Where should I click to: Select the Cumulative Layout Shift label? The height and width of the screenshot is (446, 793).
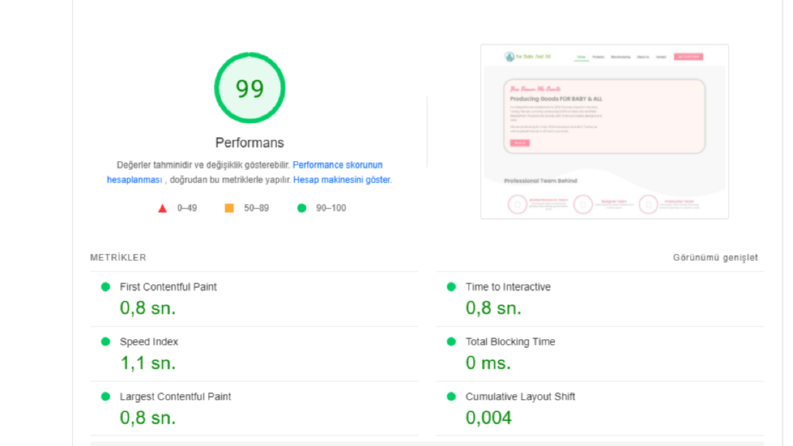(x=520, y=396)
